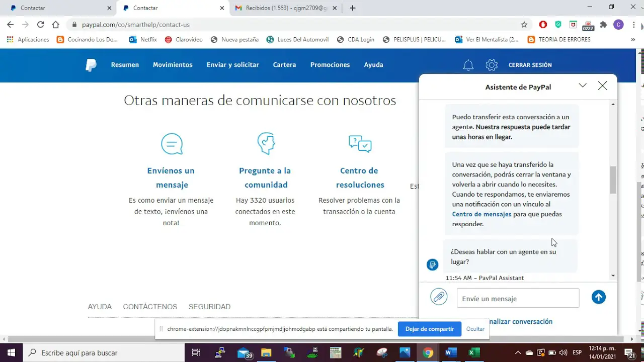Open the Clarovideo bookmark
Image resolution: width=644 pixels, height=362 pixels.
click(184, 39)
